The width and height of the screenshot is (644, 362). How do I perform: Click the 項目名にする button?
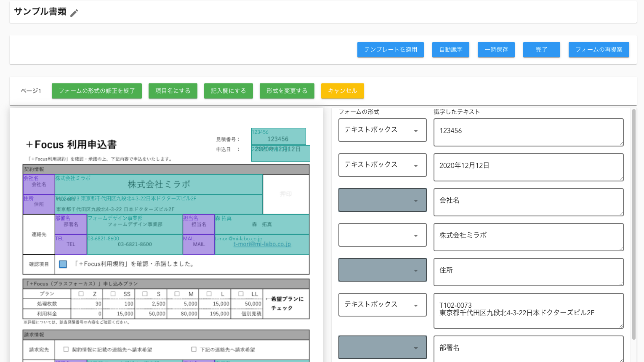coord(173,91)
